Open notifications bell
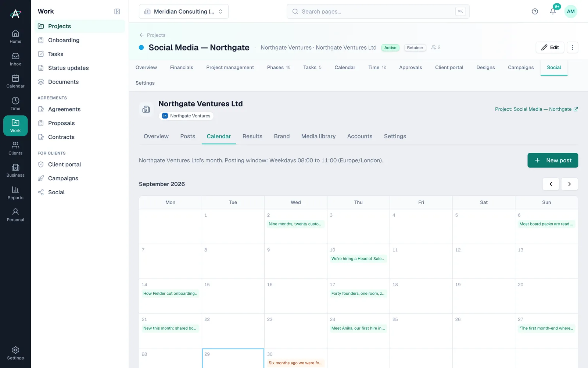 coord(553,11)
